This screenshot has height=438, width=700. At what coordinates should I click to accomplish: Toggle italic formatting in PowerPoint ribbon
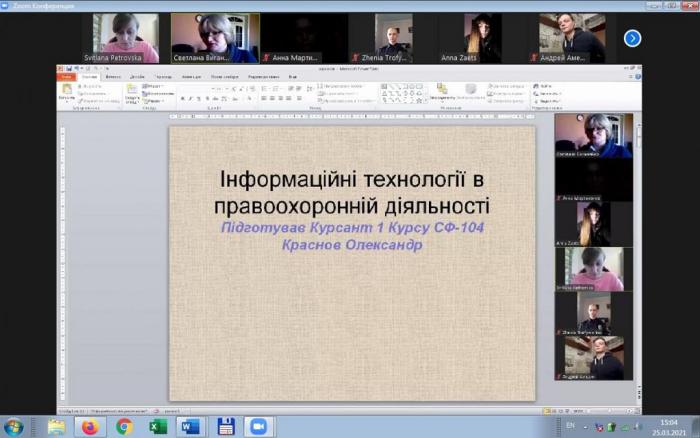[192, 98]
